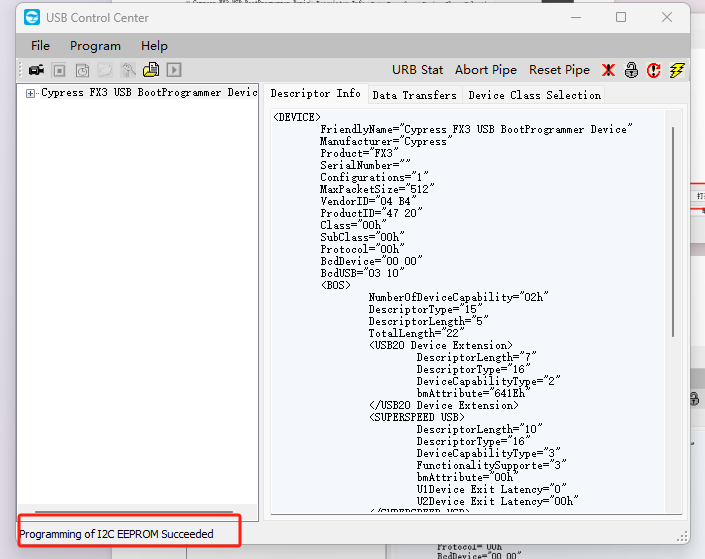Click the greyed-out tools icon

[x=128, y=70]
